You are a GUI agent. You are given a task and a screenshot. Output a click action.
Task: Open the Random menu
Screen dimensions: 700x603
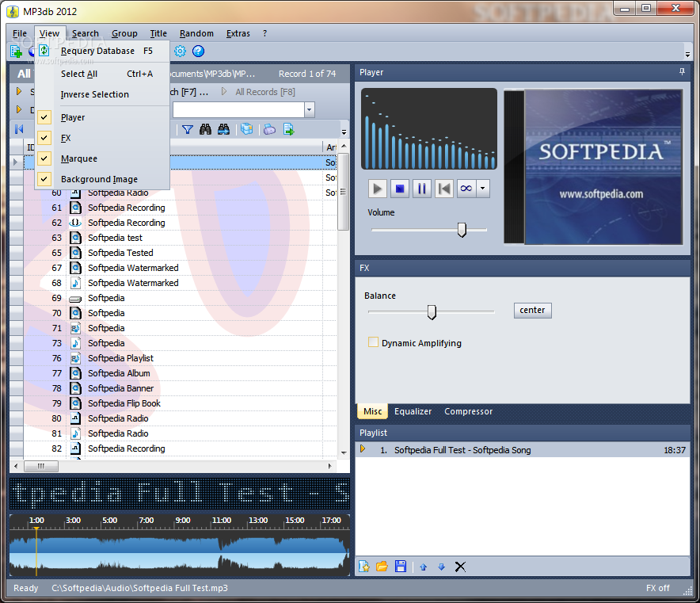tap(196, 33)
